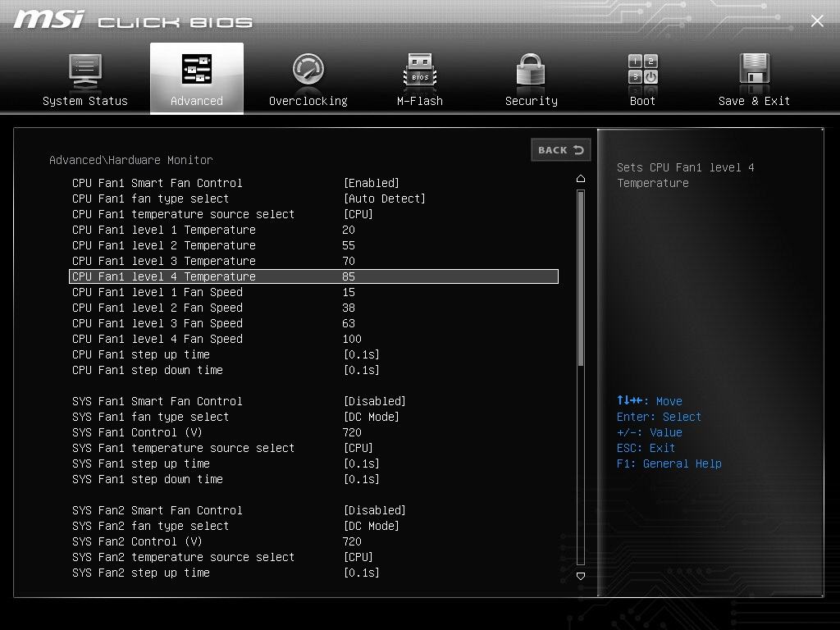Click the vertical scrollbar thumb
Image resolution: width=840 pixels, height=630 pixels.
[x=581, y=279]
